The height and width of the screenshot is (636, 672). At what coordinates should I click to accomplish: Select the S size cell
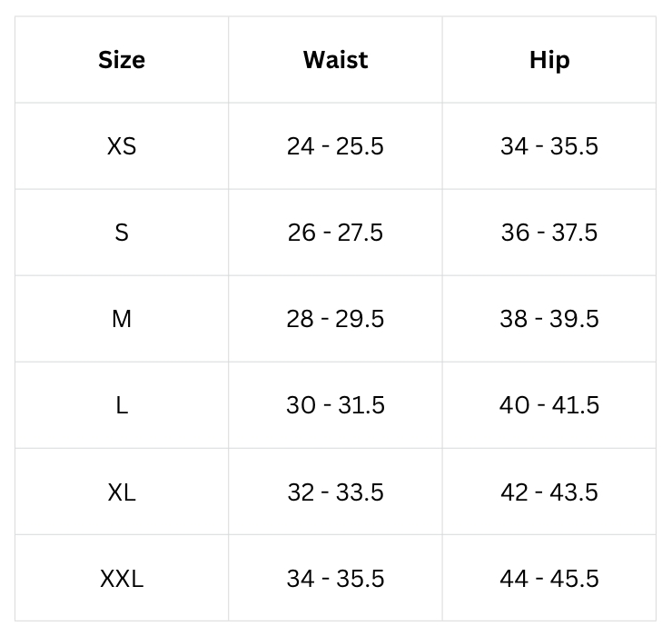[x=122, y=233]
